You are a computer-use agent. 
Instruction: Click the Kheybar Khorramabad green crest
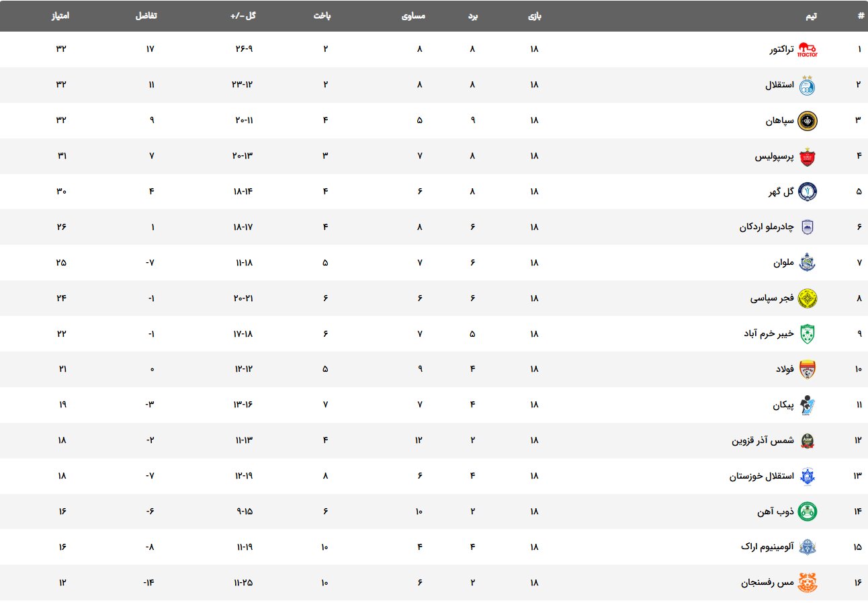coord(807,334)
